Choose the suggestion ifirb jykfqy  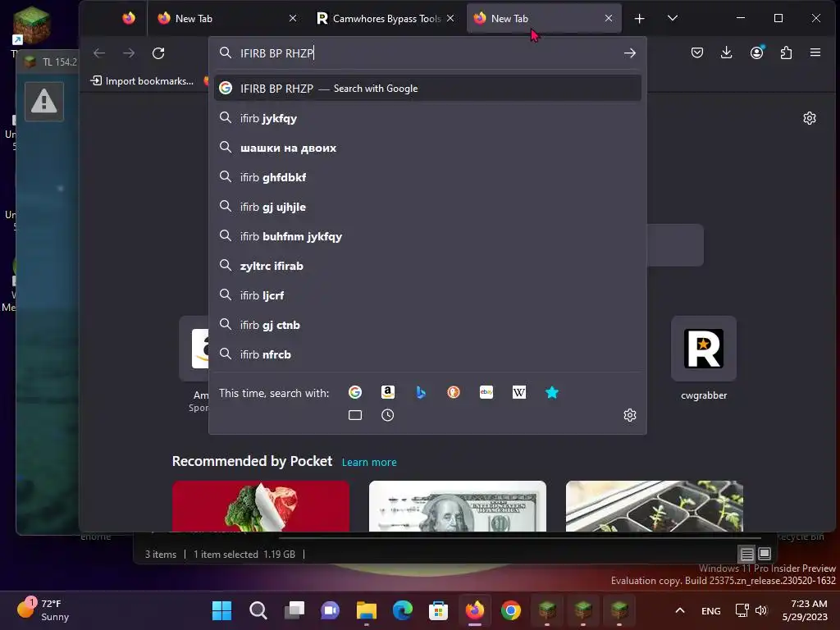pyautogui.click(x=427, y=118)
